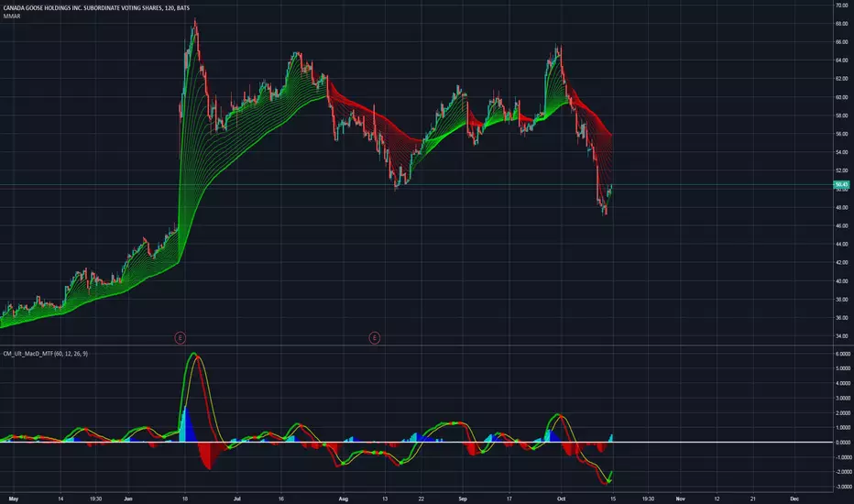Click the May label on time axis
This screenshot has height=504, width=854.
point(14,499)
